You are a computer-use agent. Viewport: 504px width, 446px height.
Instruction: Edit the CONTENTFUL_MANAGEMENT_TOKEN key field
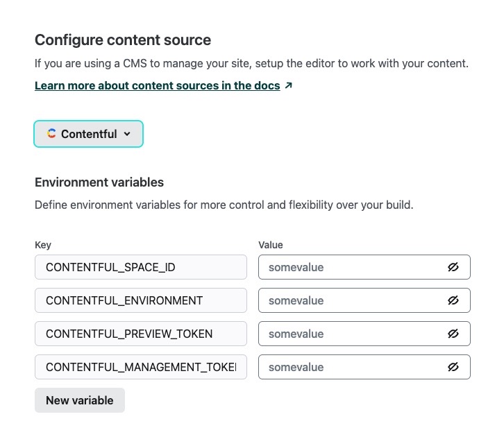140,367
